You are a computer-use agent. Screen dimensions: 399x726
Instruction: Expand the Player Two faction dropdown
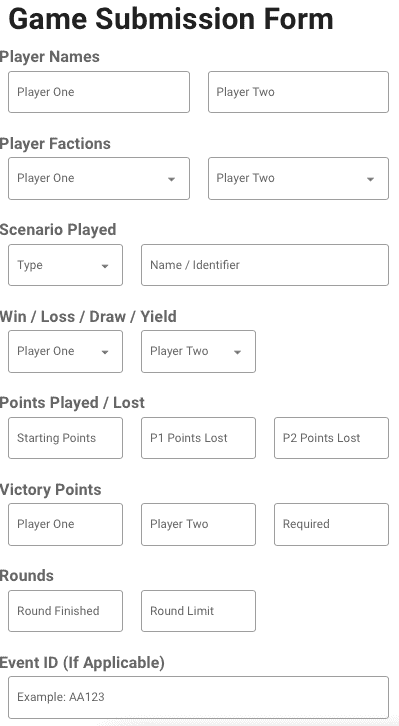coord(298,178)
